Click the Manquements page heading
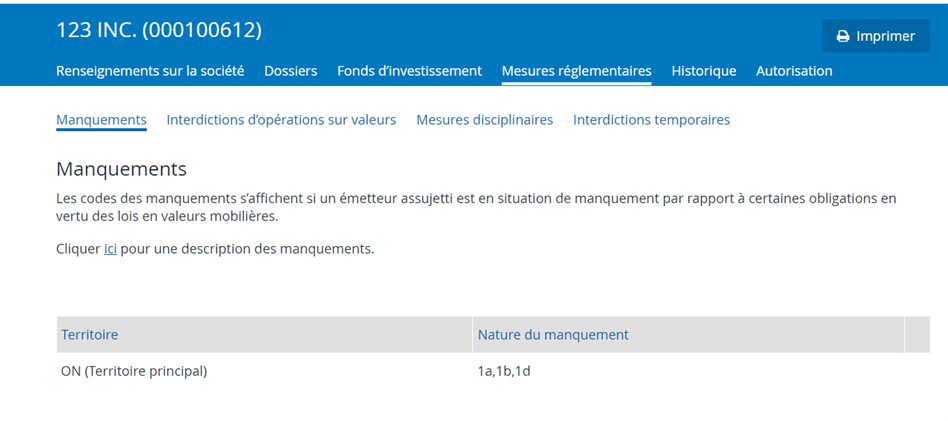 pyautogui.click(x=121, y=169)
